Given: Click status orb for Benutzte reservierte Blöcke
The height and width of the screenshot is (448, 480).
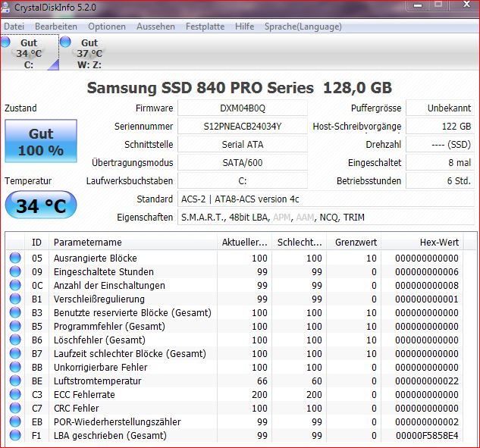Looking at the screenshot, I should click(x=15, y=312).
